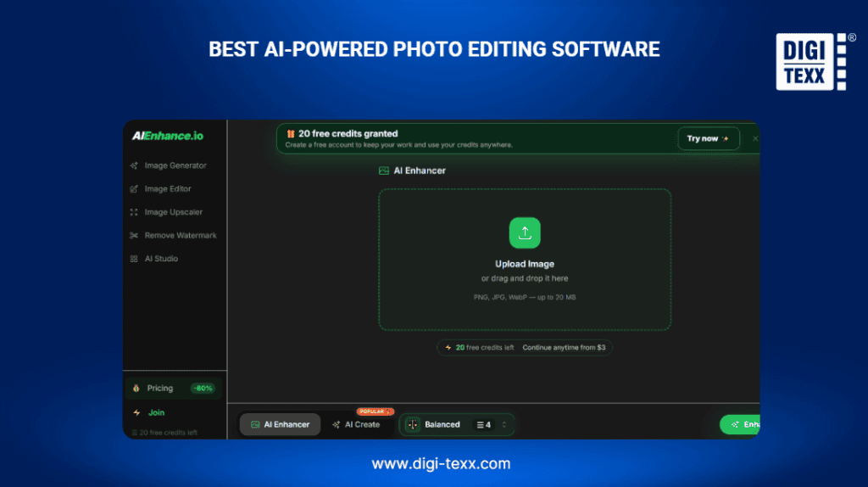Click the AI Enhancer heading image icon
This screenshot has width=868, height=487.
coord(384,171)
